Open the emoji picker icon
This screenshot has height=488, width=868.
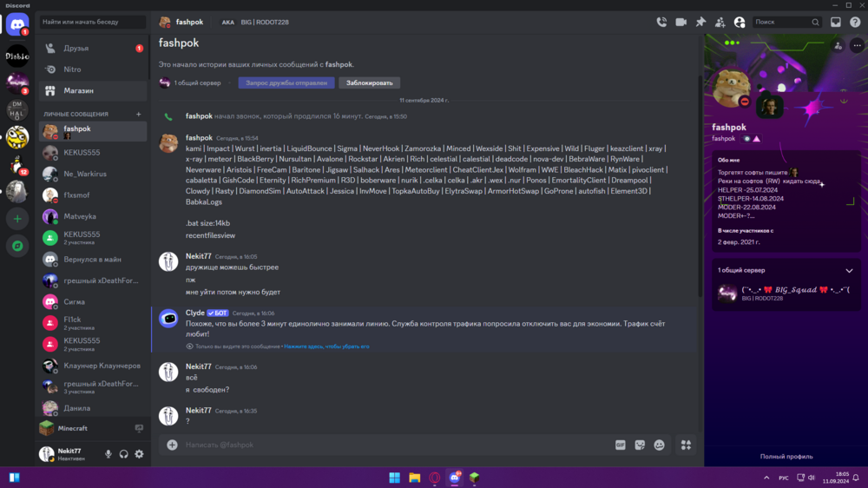click(x=659, y=445)
